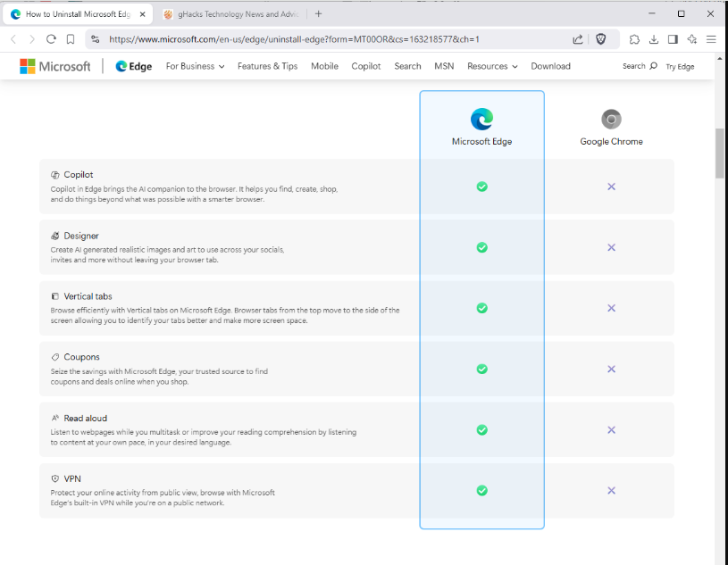The image size is (728, 565).
Task: Open the extensions puzzle icon
Action: (x=635, y=39)
